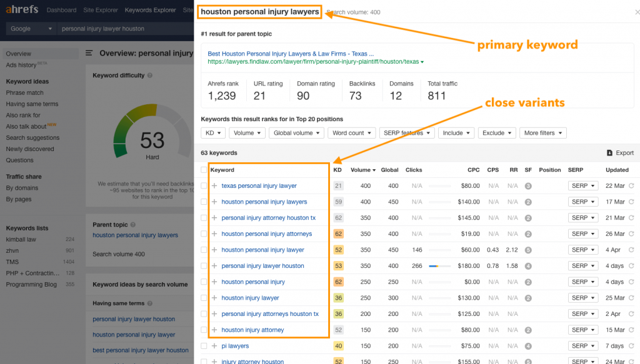Open the Global volume filter dropdown
This screenshot has width=640, height=364.
coord(296,133)
